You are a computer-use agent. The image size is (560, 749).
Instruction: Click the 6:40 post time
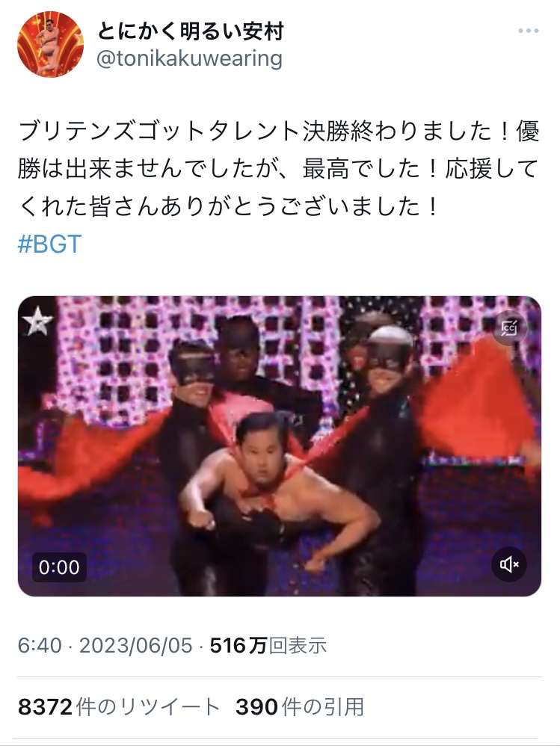40,646
